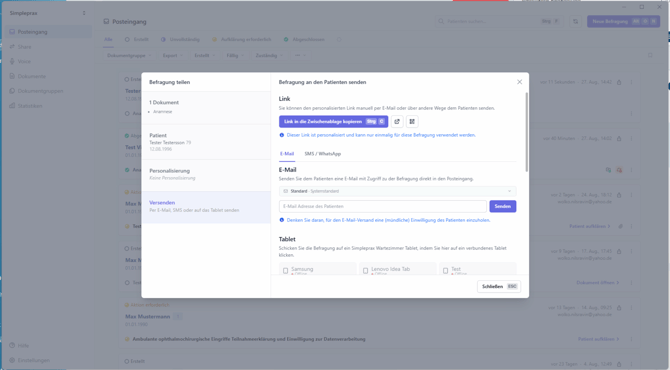Select the Aufklärung erforderlich tab
Viewport: 670px width, 370px height.
pos(242,39)
